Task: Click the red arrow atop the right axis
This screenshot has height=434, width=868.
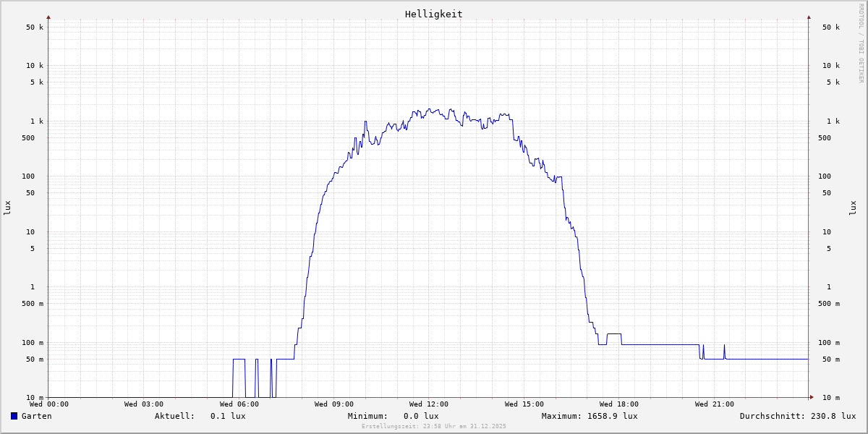Action: pos(809,17)
